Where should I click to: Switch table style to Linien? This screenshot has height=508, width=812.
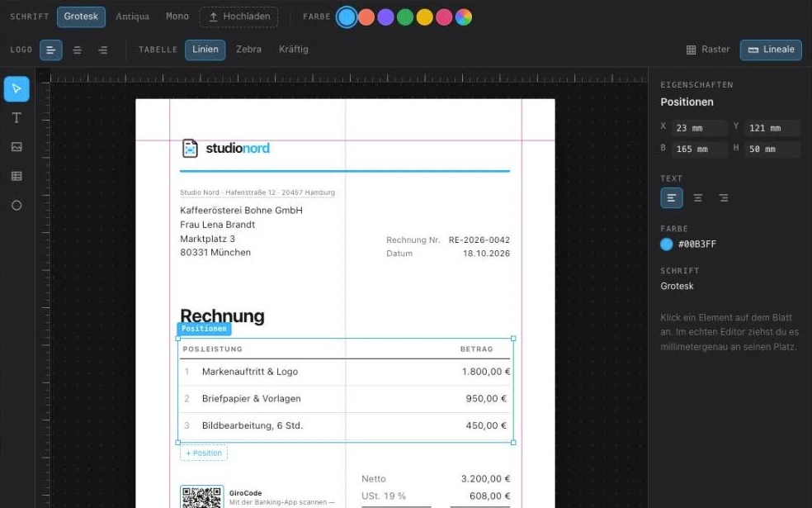tap(205, 50)
